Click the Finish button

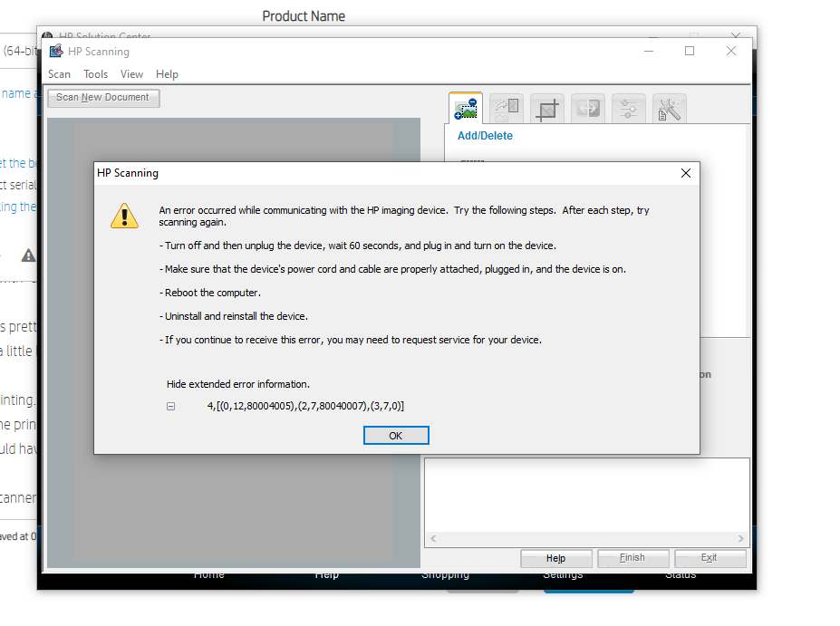[632, 558]
